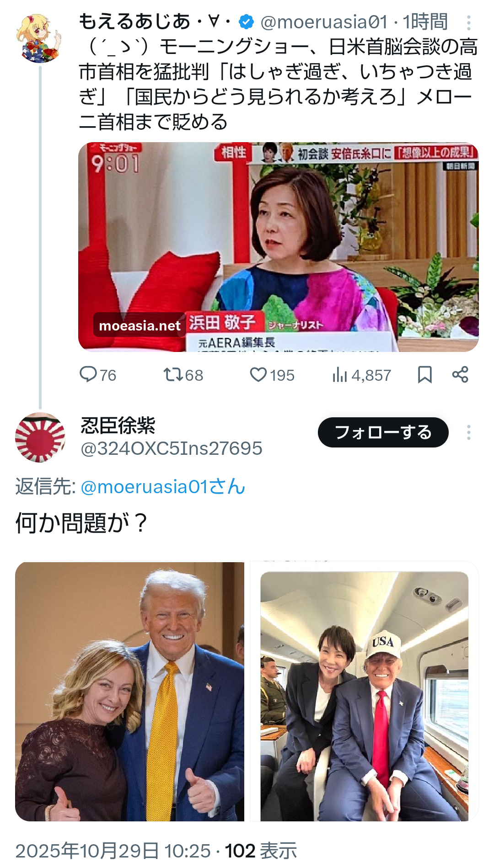This screenshot has height=868, width=494.
Task: Open the right attached photo with USA cap
Action: coord(364,691)
